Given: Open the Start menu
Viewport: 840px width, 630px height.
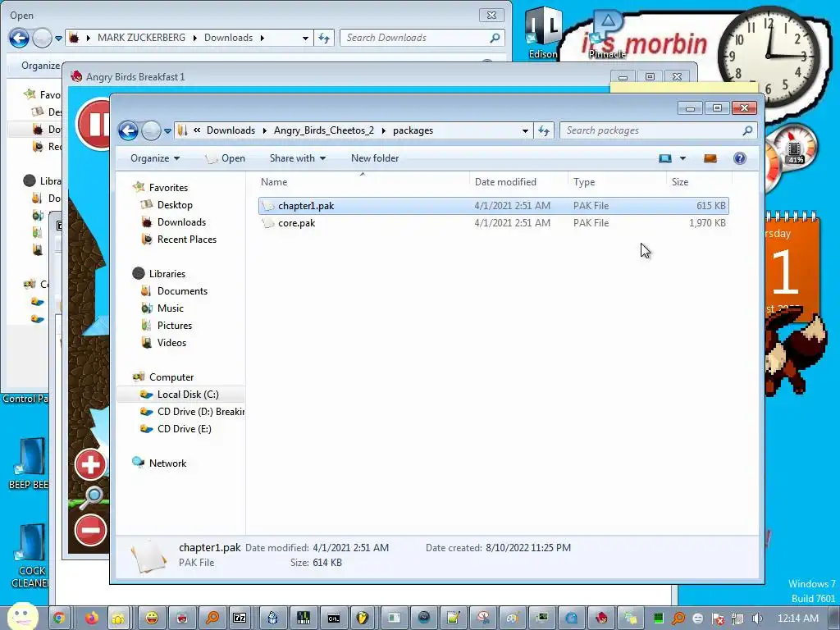Looking at the screenshot, I should coord(22,616).
